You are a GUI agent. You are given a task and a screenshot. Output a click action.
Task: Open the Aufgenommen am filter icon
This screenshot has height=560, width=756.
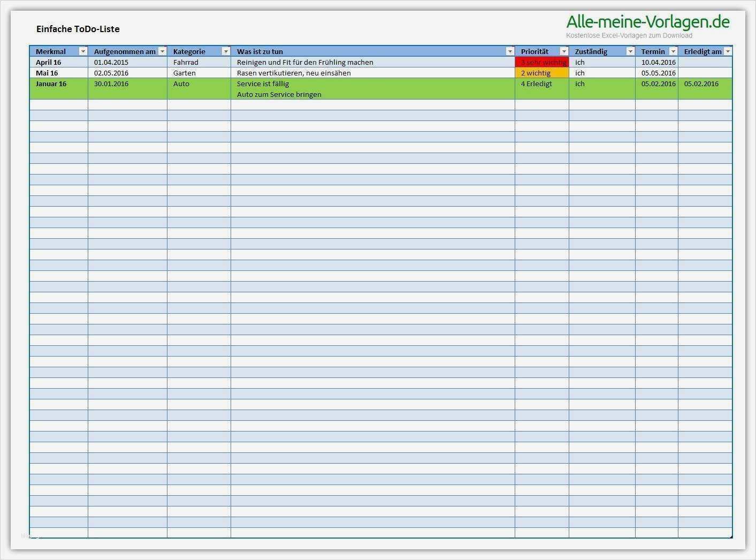[x=163, y=51]
